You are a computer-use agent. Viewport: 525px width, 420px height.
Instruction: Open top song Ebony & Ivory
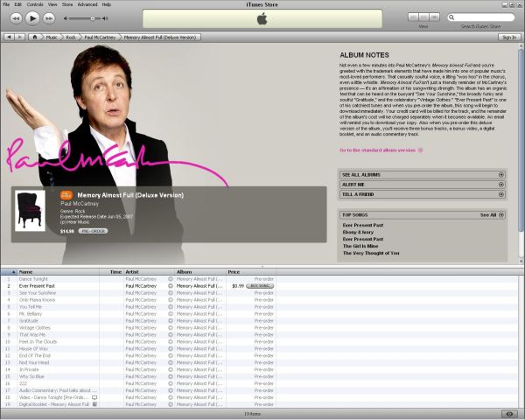[358, 232]
